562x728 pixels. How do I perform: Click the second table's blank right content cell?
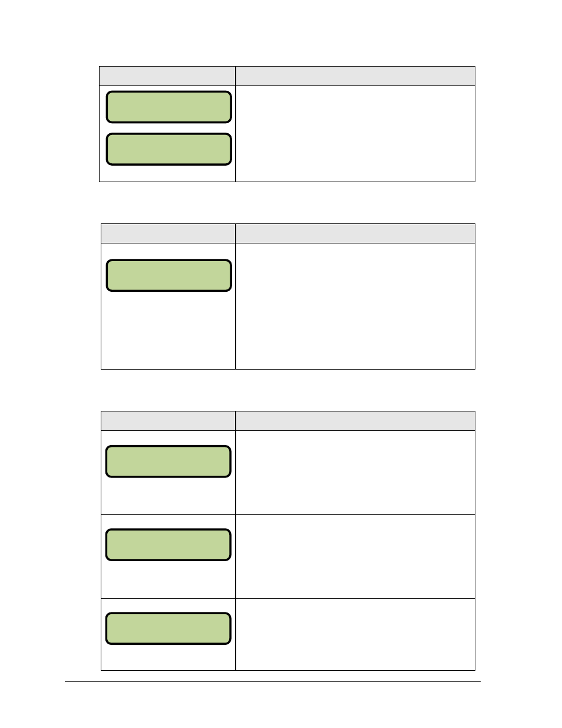click(355, 306)
